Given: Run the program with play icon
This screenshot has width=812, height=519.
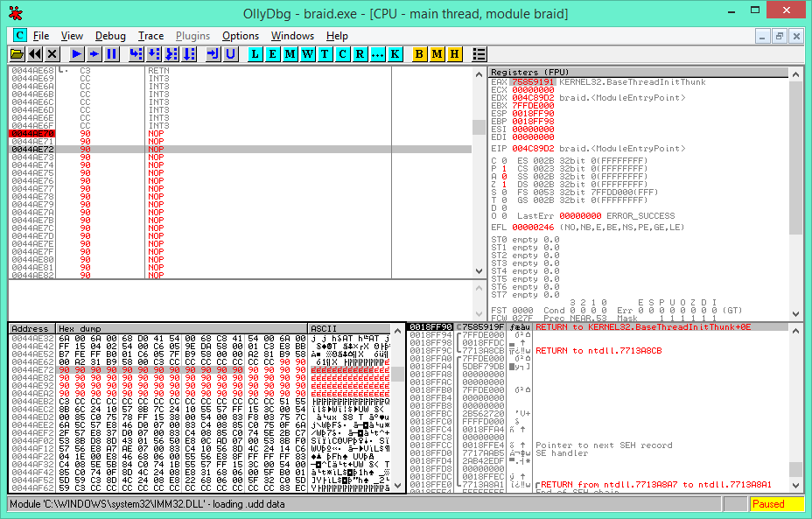Looking at the screenshot, I should pos(77,54).
